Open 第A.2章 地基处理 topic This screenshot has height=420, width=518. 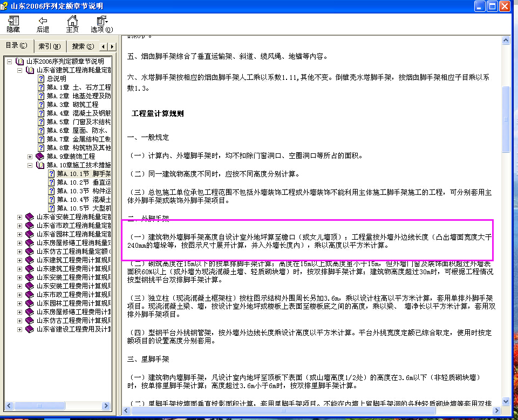[79, 96]
